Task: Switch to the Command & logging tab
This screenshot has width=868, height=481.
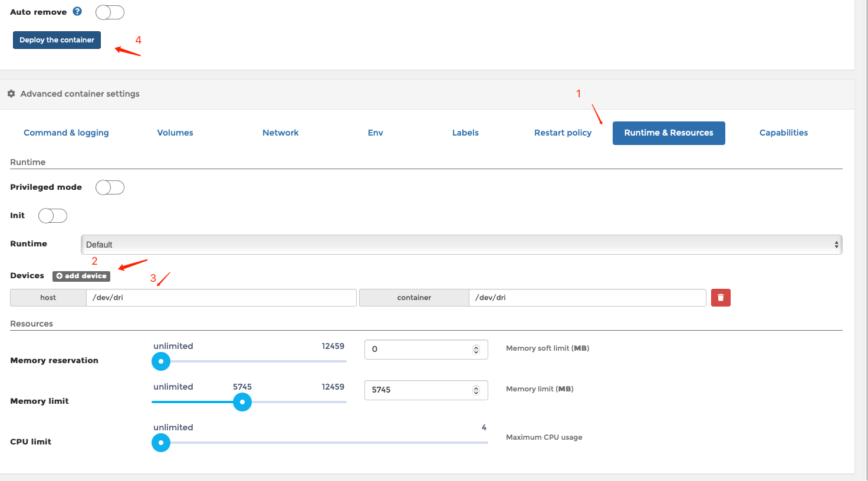Action: (66, 133)
